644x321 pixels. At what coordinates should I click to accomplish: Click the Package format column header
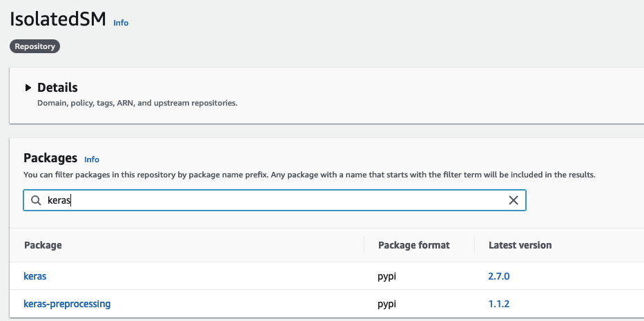tap(413, 245)
